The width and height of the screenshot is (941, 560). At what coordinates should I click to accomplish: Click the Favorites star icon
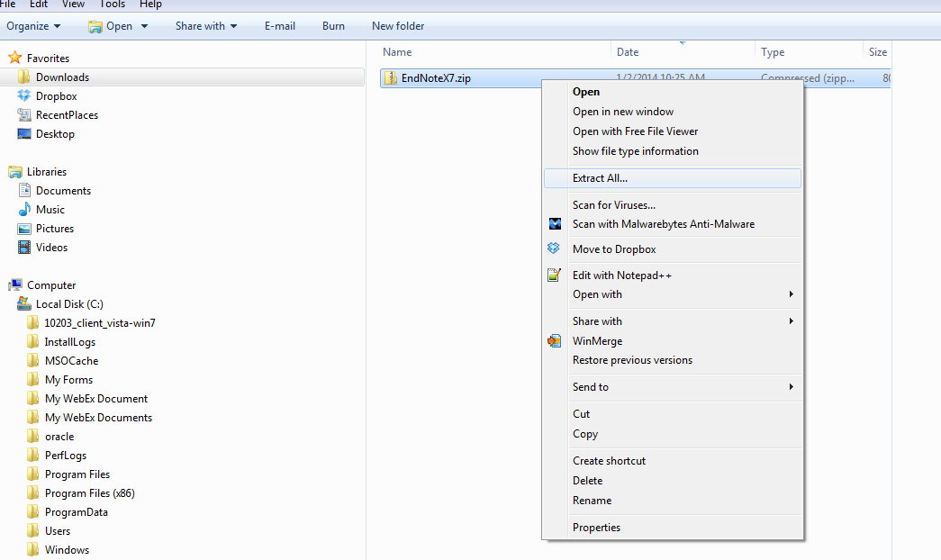click(x=15, y=58)
